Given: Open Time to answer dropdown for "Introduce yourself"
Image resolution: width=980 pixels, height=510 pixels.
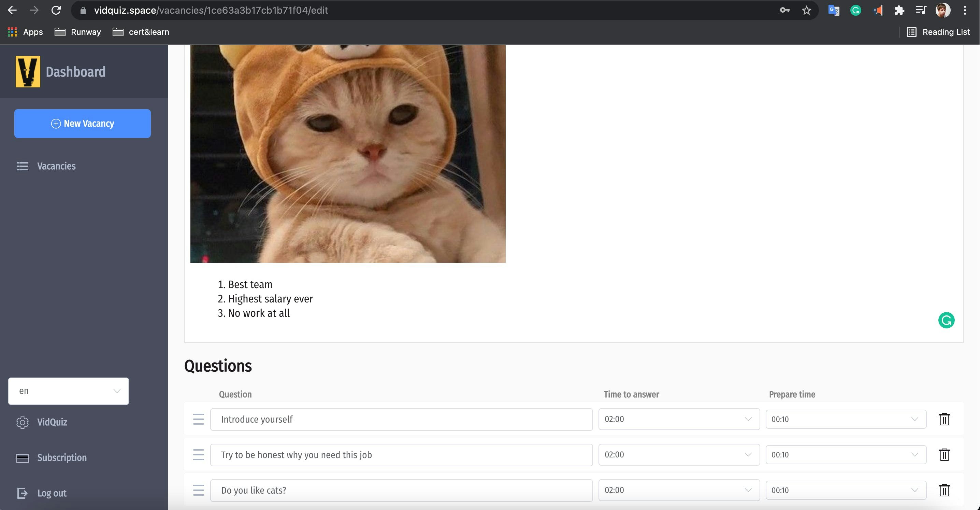Looking at the screenshot, I should point(679,419).
